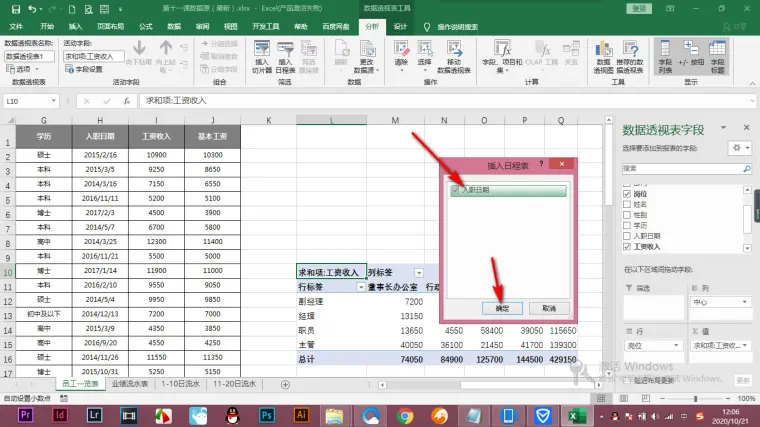Click in the field search box

[686, 169]
